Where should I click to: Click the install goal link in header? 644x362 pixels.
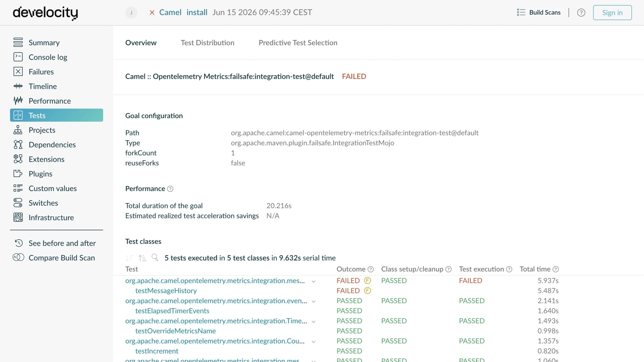(197, 12)
